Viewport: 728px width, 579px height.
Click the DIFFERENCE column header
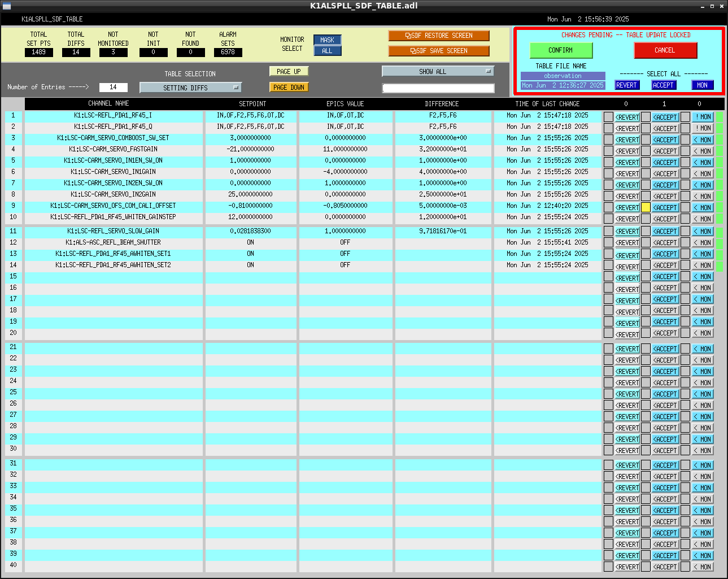point(442,104)
